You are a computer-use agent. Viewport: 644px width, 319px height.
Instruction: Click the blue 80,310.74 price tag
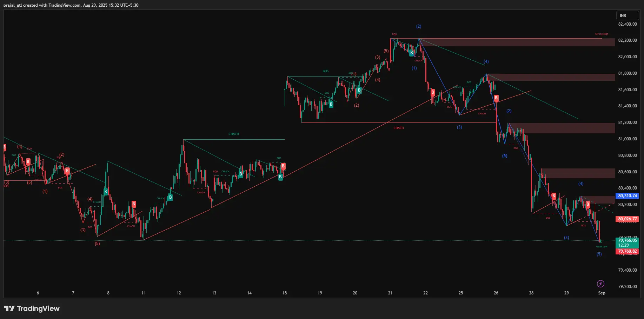[x=627, y=196]
